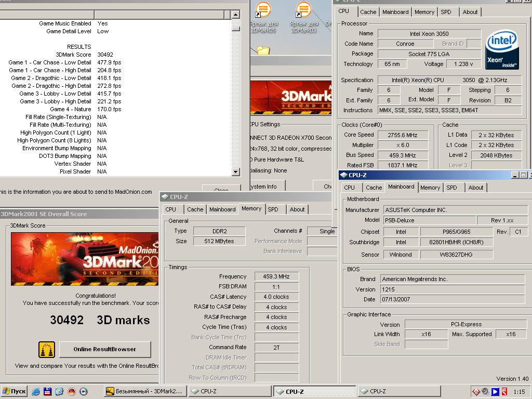Click the down arrow of the results scrollbar

(x=236, y=171)
